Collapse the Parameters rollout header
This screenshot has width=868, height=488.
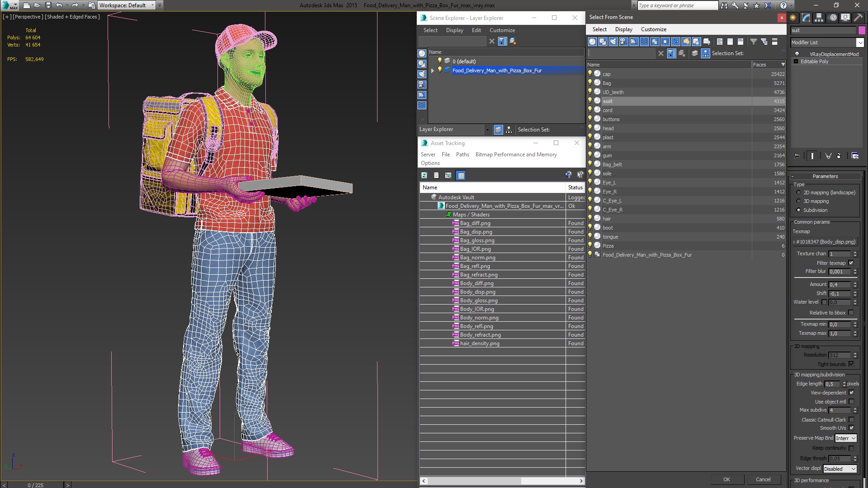point(825,176)
